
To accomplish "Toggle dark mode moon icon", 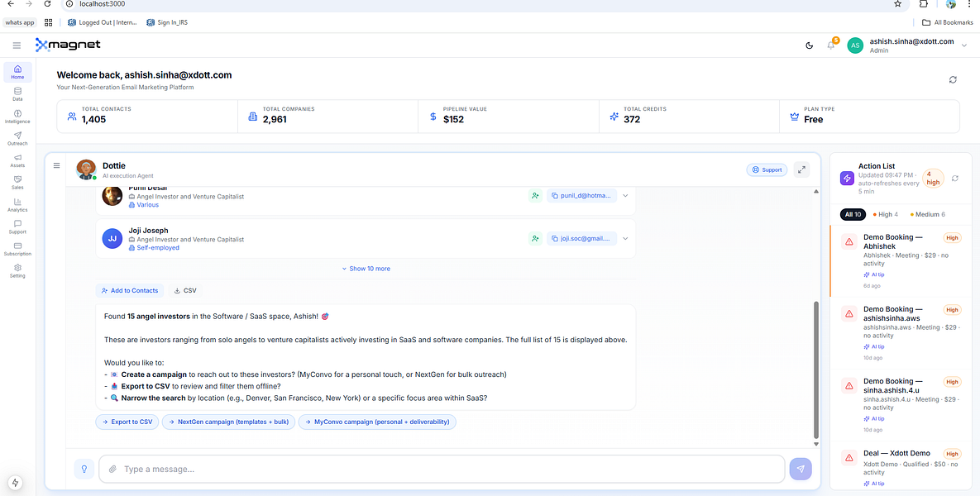I will pos(810,45).
